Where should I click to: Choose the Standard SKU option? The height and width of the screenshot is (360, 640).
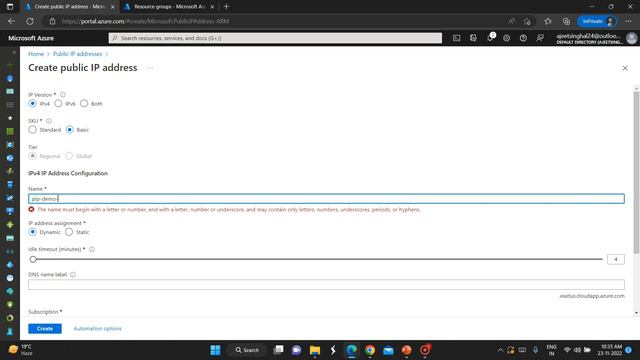tap(33, 130)
